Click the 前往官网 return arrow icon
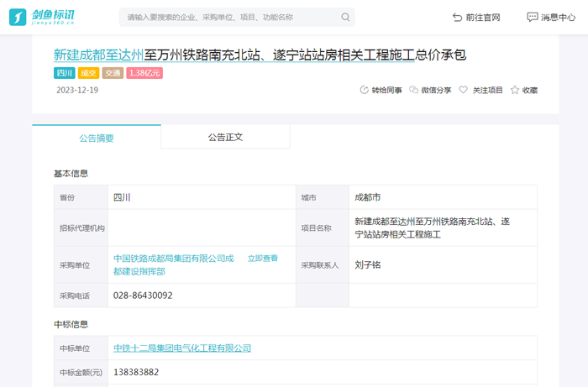The width and height of the screenshot is (588, 387). [457, 17]
